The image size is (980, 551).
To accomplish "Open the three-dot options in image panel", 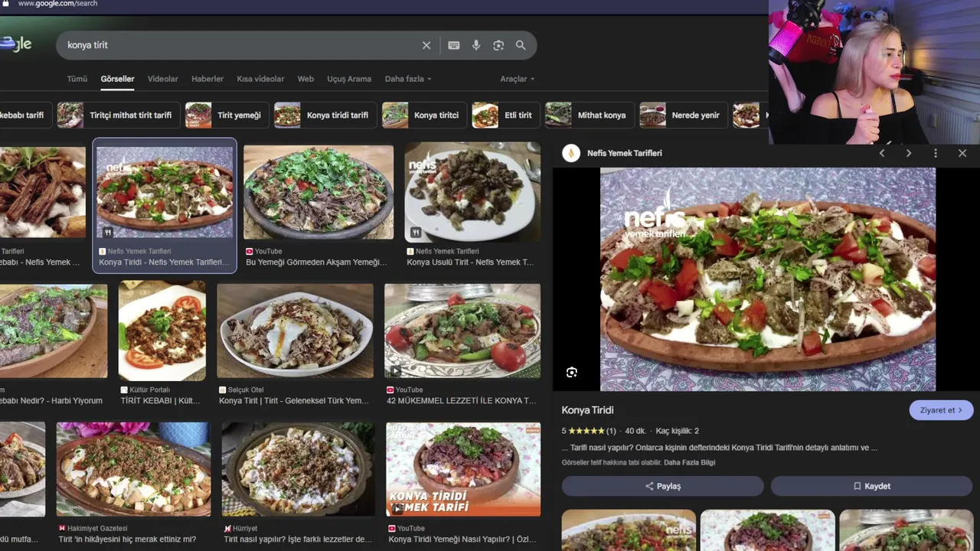I will (936, 153).
